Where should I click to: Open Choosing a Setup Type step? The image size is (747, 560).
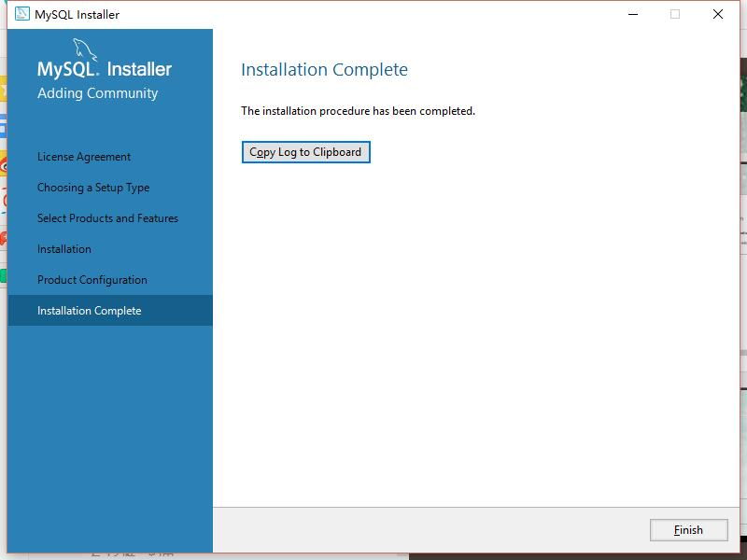click(x=93, y=188)
